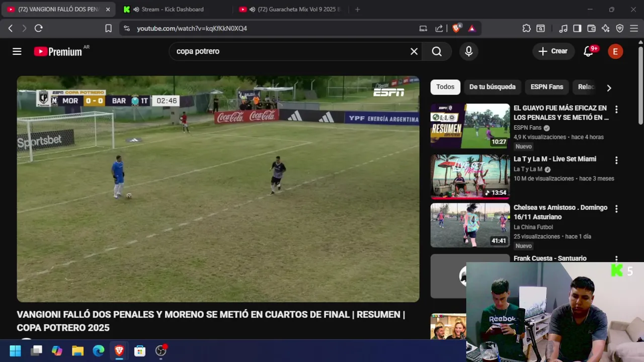This screenshot has height=362, width=644.
Task: Switch to the Stream - Kick Dashboard tab
Action: (173, 10)
